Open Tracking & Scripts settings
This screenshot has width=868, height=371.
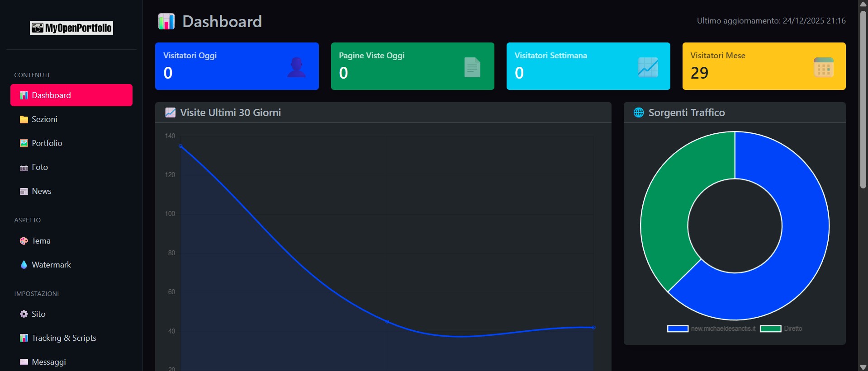(x=71, y=338)
